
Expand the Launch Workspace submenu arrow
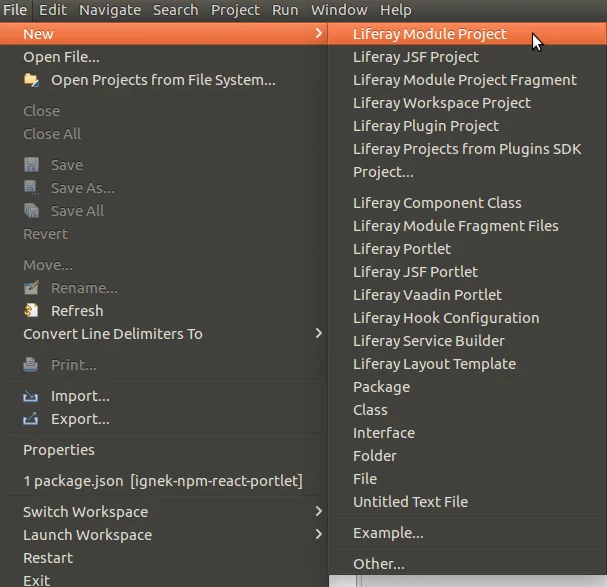(x=318, y=535)
